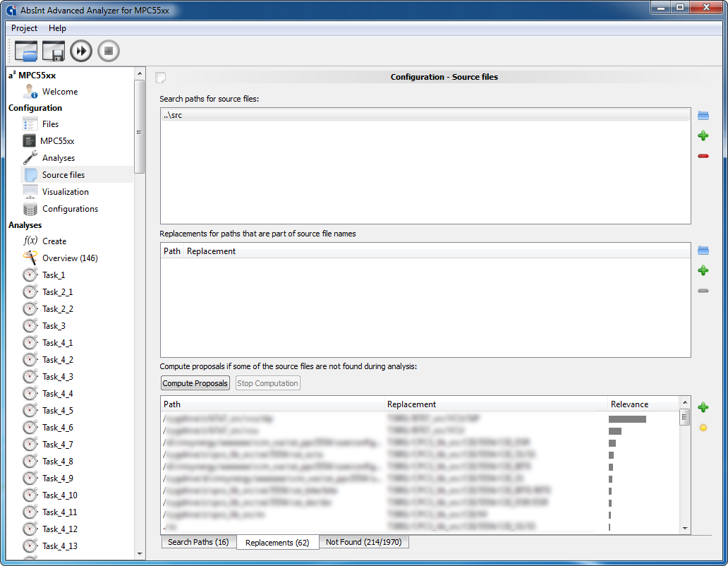Viewport: 728px width, 566px height.
Task: Select the Task_4_5 analysis
Action: (x=58, y=411)
